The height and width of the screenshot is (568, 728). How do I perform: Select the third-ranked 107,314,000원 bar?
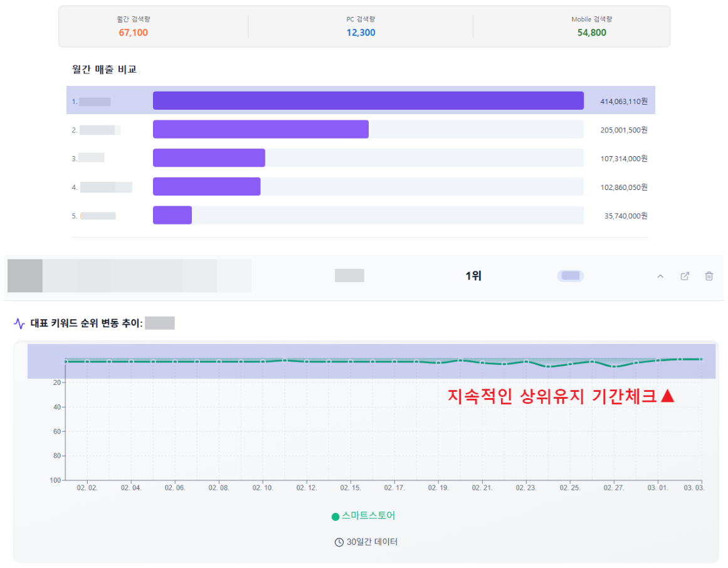(209, 158)
